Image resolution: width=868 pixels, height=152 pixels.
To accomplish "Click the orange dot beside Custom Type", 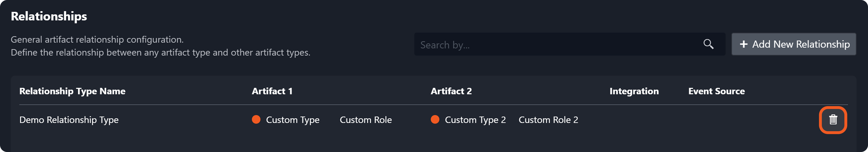I will click(x=256, y=120).
